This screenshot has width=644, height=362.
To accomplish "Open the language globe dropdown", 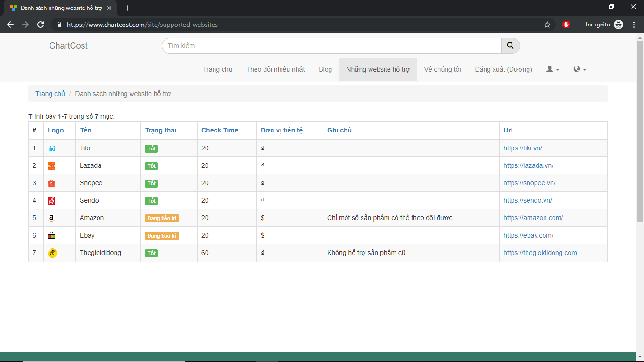I will click(580, 69).
